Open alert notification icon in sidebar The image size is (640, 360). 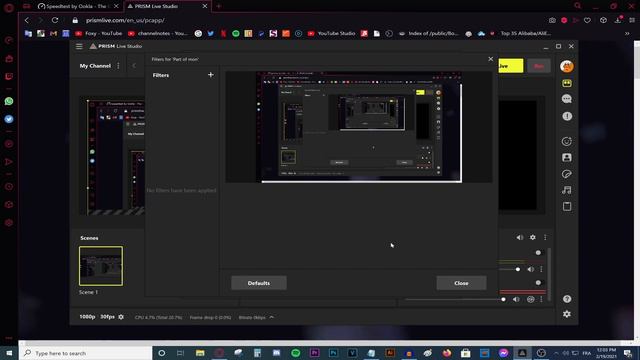coord(567,116)
